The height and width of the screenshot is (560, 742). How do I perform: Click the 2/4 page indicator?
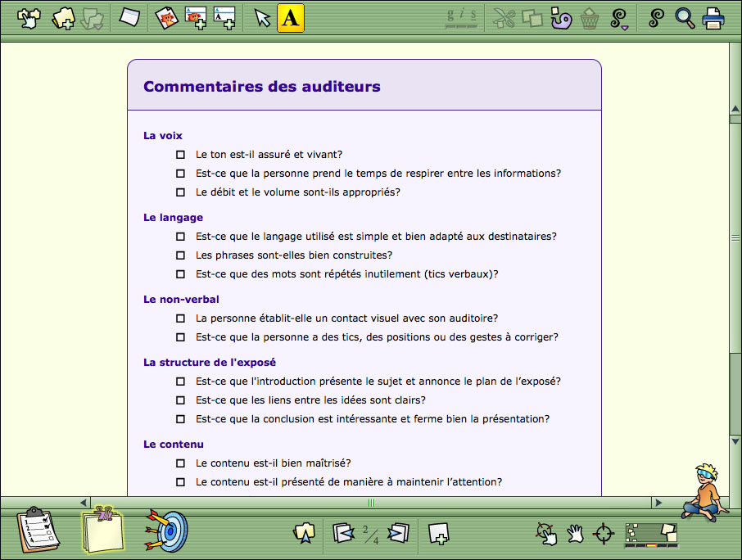click(371, 535)
